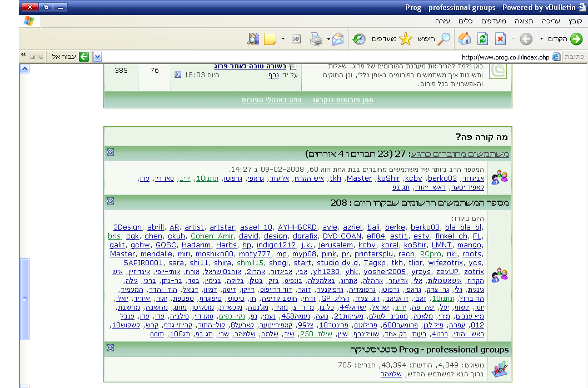Image resolution: width=588 pixels, height=388 pixels.
Task: Click the 'צפה במנהלי הפורום' link
Action: pos(272,100)
